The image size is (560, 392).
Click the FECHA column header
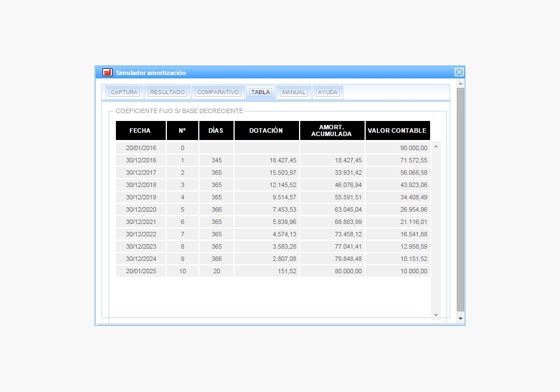click(x=140, y=130)
